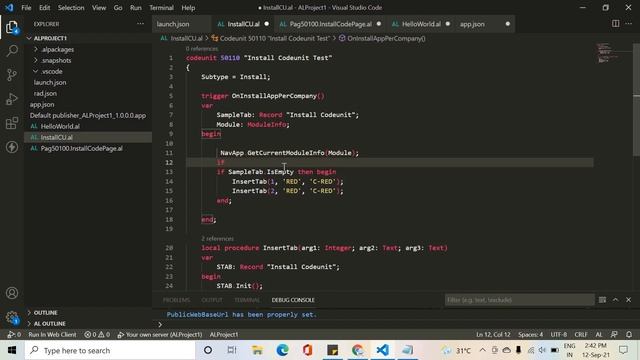The width and height of the screenshot is (640, 360).
Task: Open the Terminal menu
Action: tap(161, 8)
